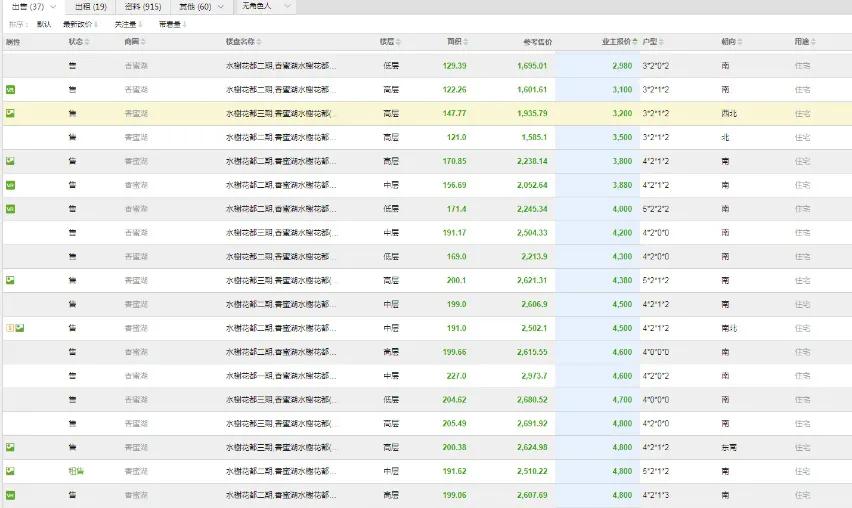
Task: Click the owner price 4,700
Action: pyautogui.click(x=622, y=400)
